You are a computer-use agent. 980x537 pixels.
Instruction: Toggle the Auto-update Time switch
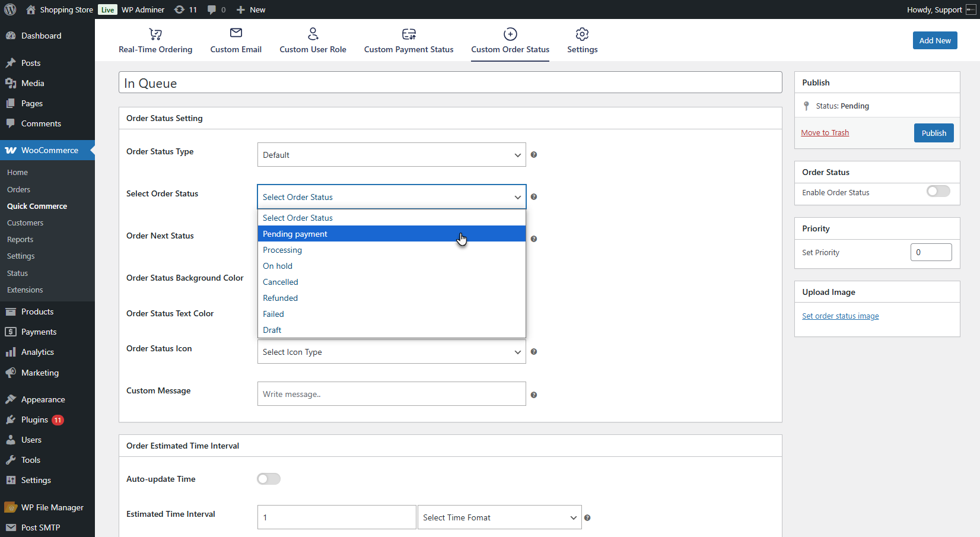click(x=269, y=479)
